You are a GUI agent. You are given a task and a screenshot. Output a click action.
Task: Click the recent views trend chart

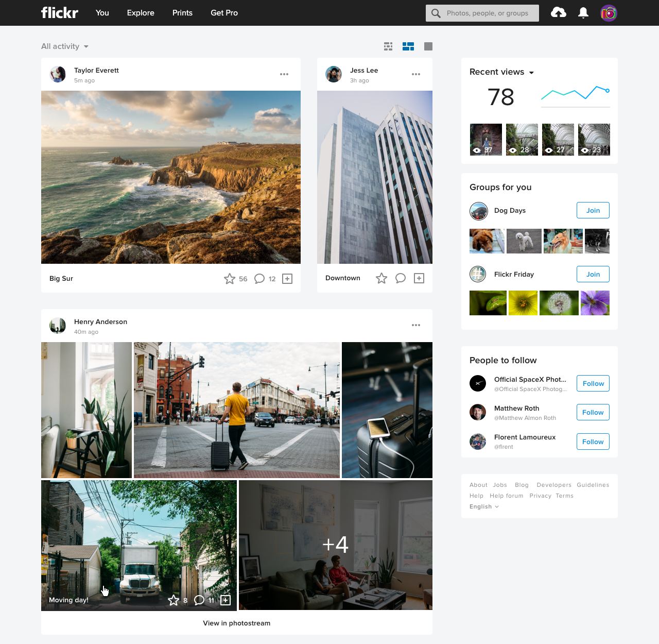(575, 95)
